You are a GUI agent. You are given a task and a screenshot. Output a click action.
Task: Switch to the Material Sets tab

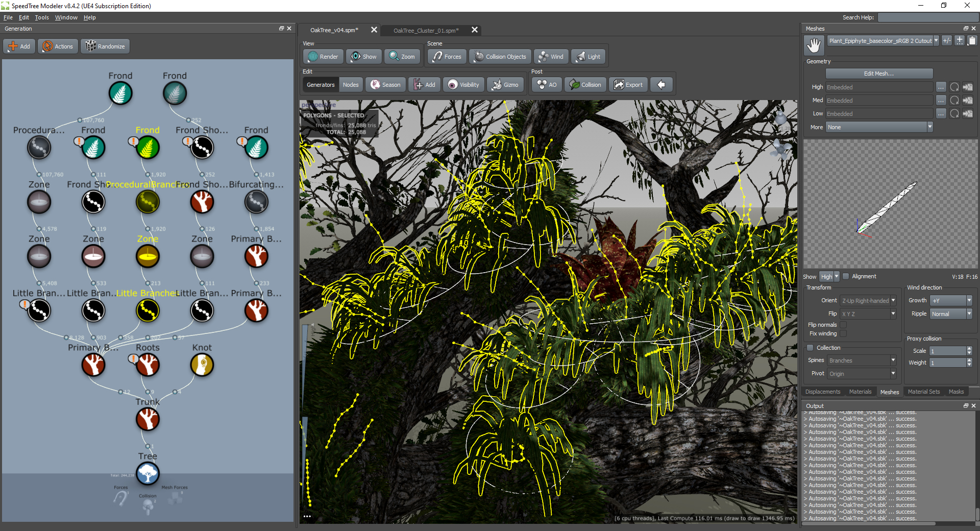(923, 392)
